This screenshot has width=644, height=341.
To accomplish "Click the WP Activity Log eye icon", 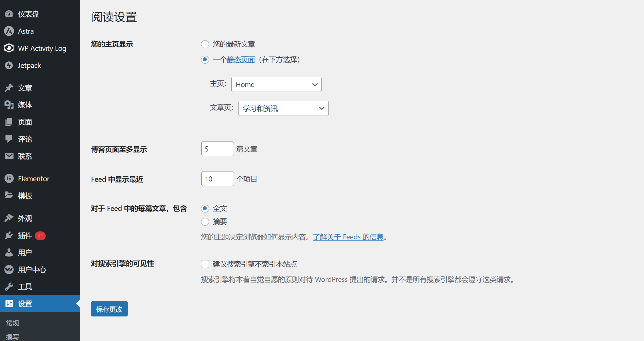I will click(9, 48).
